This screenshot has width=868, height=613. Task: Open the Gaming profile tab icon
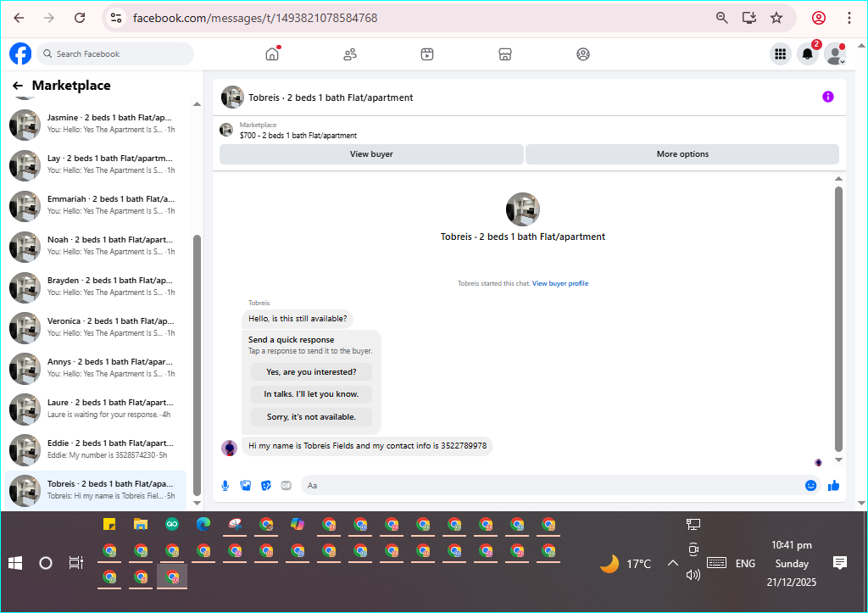(x=583, y=54)
